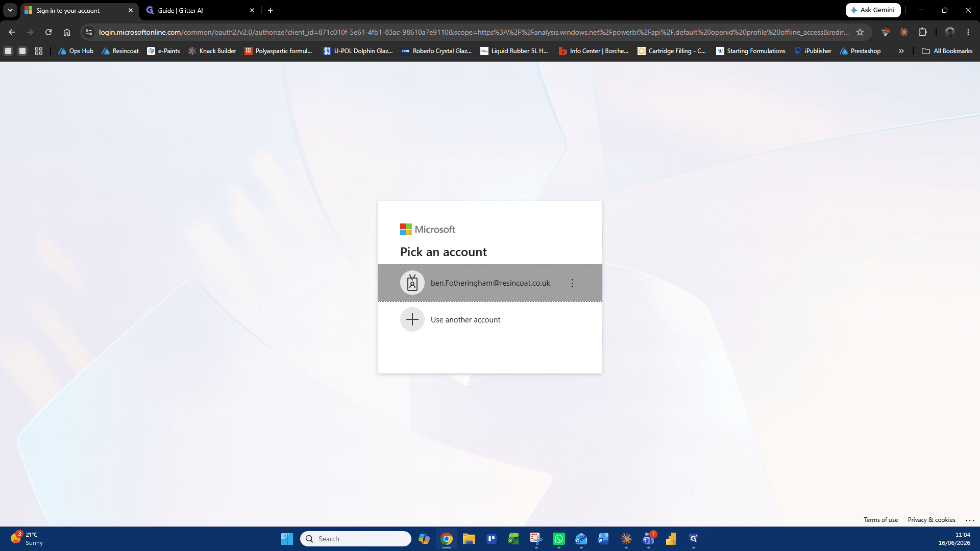
Task: Open the iPublisher bookmark
Action: (x=813, y=51)
